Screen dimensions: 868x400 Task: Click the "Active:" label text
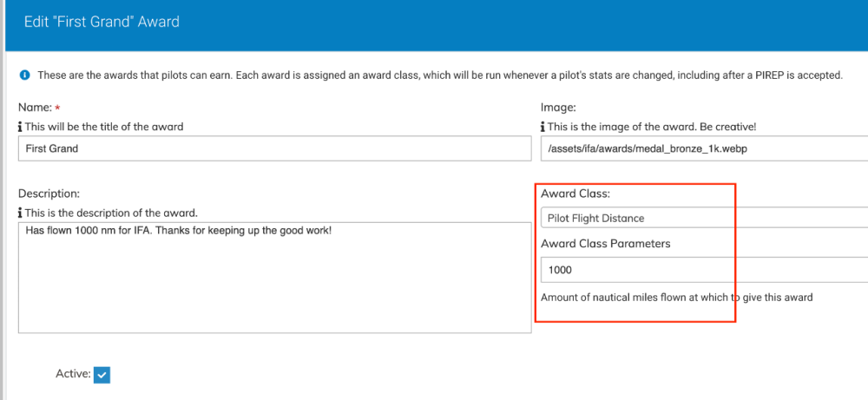coord(73,374)
